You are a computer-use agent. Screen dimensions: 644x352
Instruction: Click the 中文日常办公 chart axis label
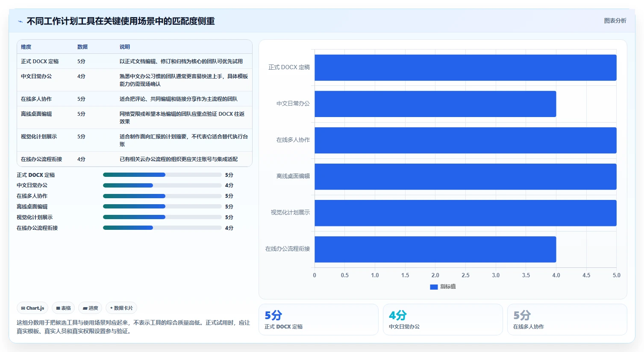pos(293,104)
